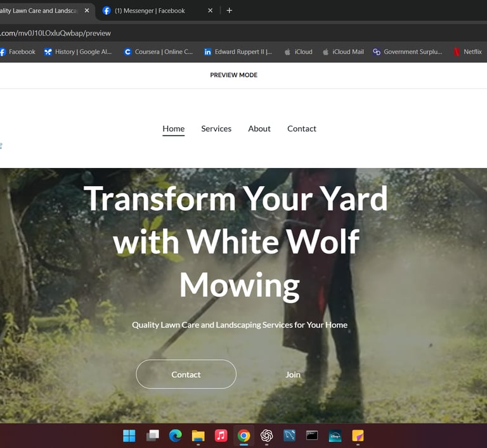Open the Facebook bookmark

click(18, 52)
